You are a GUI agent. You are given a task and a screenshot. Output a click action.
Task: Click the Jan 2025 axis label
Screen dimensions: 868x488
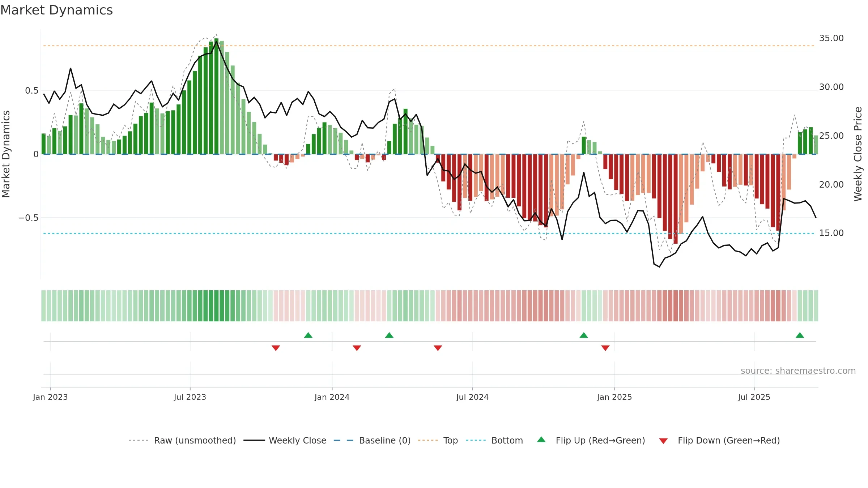point(614,397)
